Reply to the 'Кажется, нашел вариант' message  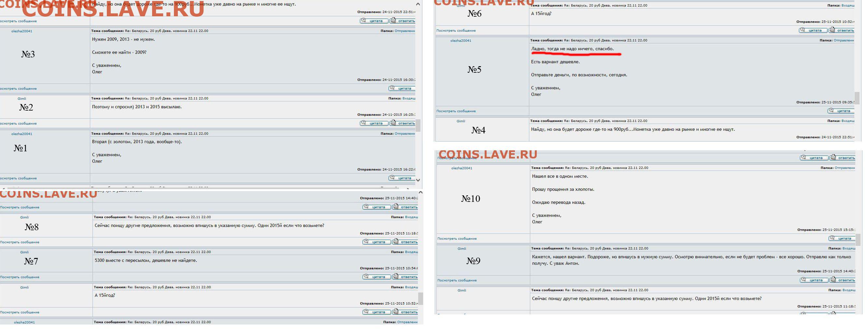click(x=843, y=281)
